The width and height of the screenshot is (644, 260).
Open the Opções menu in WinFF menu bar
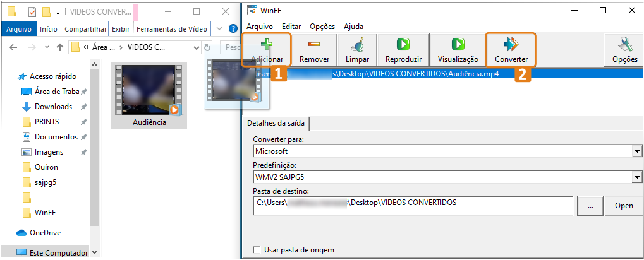(322, 27)
